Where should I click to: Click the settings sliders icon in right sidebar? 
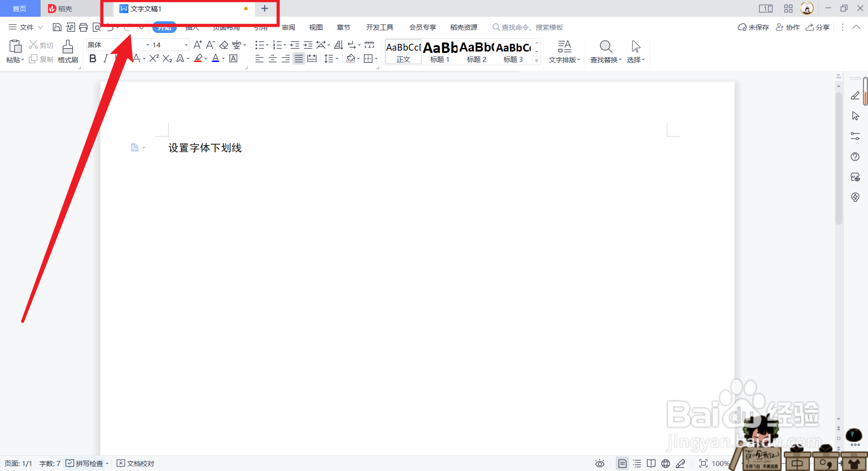pos(855,136)
